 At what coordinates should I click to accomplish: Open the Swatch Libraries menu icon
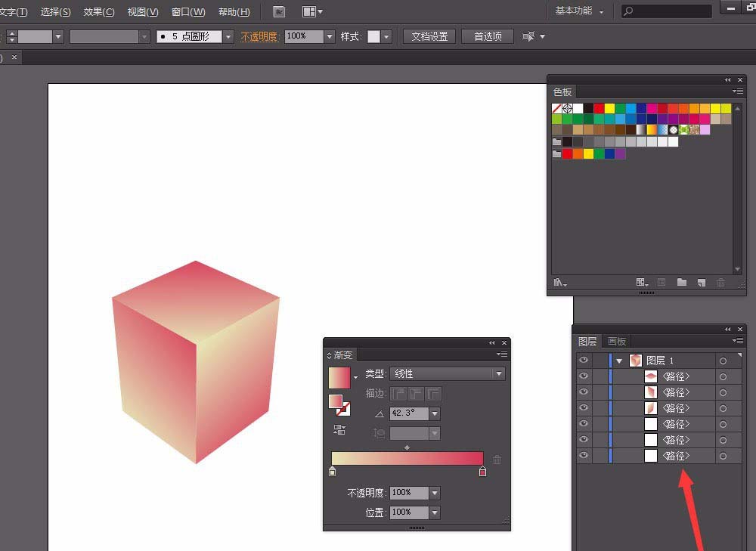(559, 282)
